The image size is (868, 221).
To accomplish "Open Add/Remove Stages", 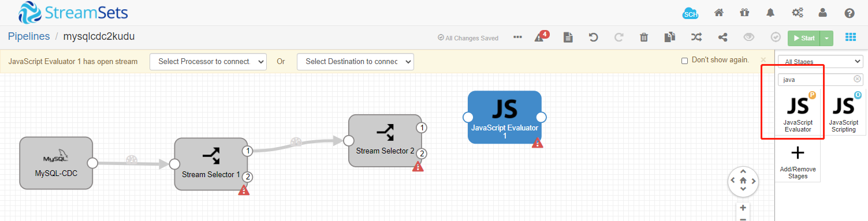I will pos(798,162).
